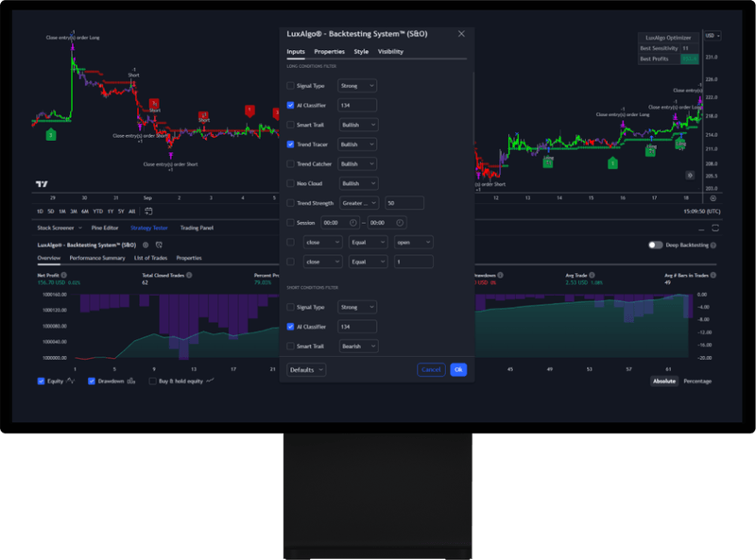
Task: Open the Pine Editor tab
Action: pos(105,228)
